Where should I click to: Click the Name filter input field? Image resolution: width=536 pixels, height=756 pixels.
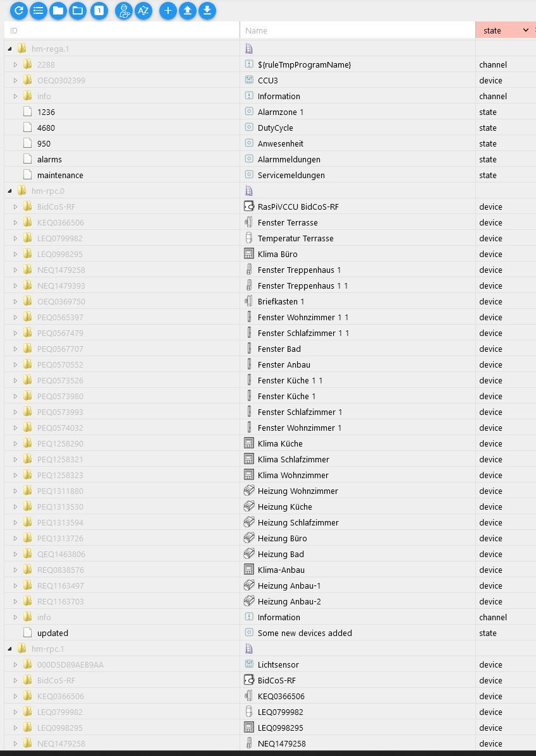point(357,30)
